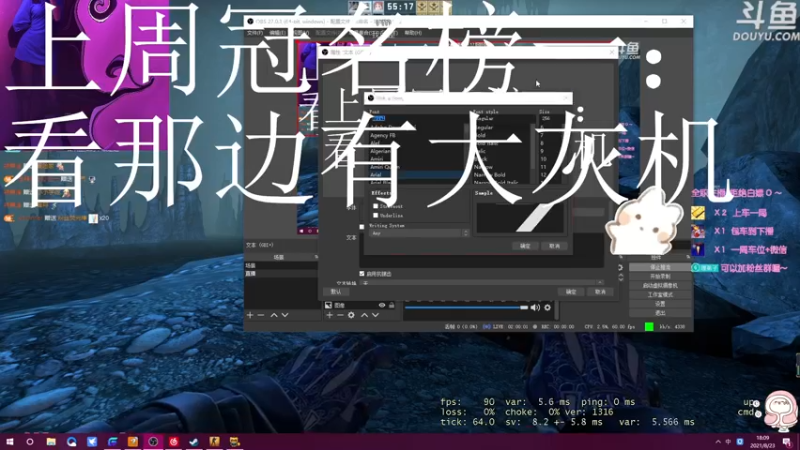Show hidden tray icons chevron
The height and width of the screenshot is (450, 800).
718,442
